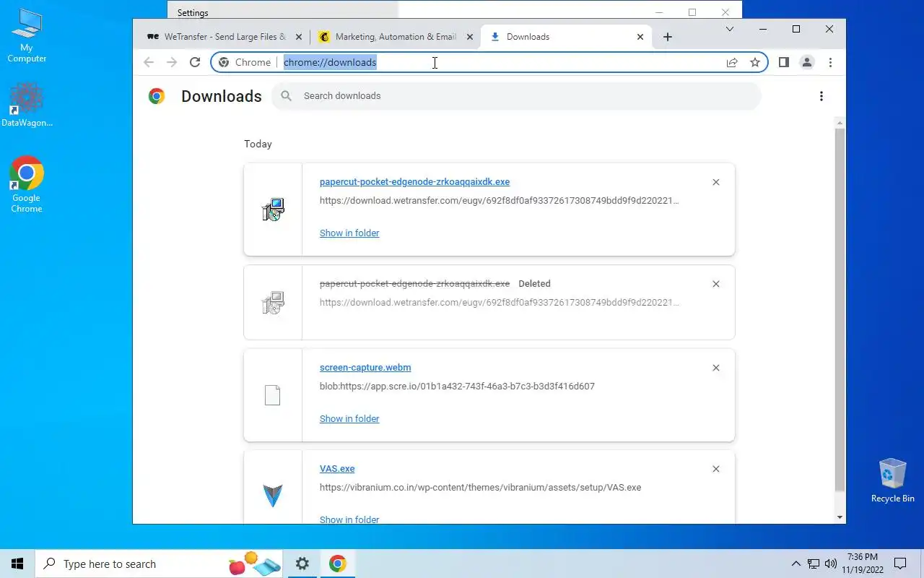Select the Downloads tab
The height and width of the screenshot is (578, 924).
(x=567, y=37)
